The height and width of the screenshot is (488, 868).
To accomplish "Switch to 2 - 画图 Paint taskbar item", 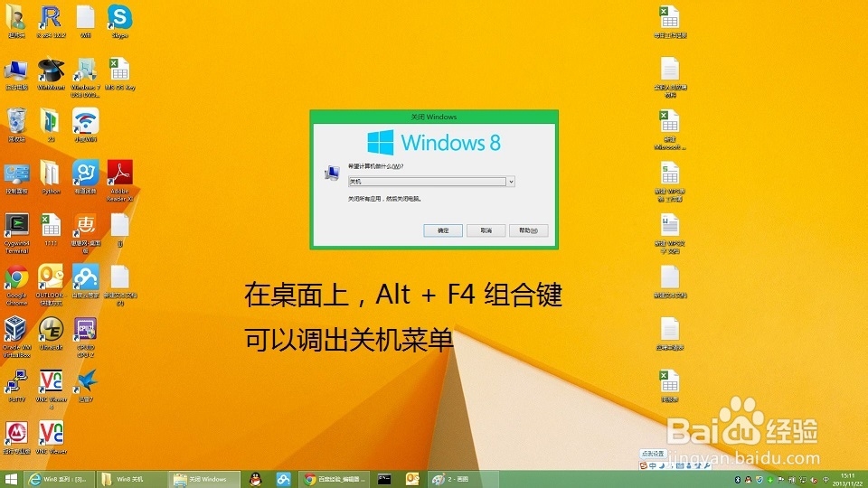I will click(x=463, y=479).
